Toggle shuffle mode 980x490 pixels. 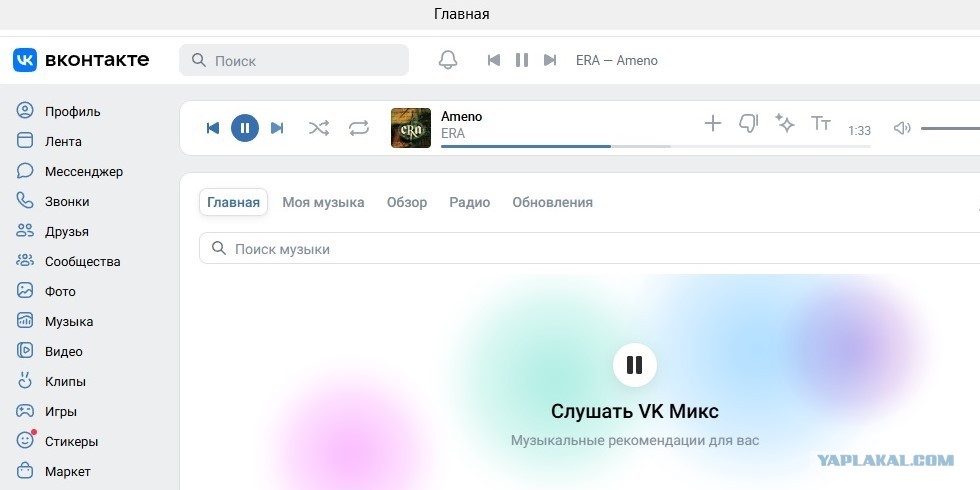[319, 128]
